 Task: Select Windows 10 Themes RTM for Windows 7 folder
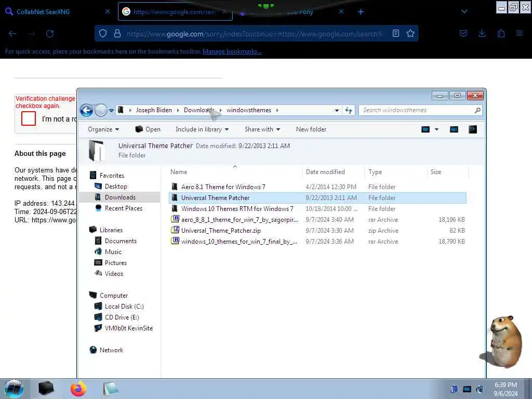(317, 209)
